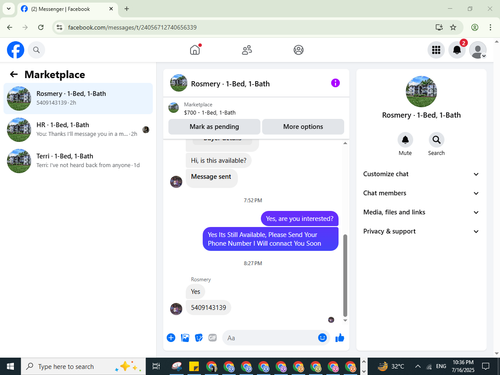Click the large listing photo in info panel
The height and width of the screenshot is (375, 500).
pyautogui.click(x=421, y=91)
